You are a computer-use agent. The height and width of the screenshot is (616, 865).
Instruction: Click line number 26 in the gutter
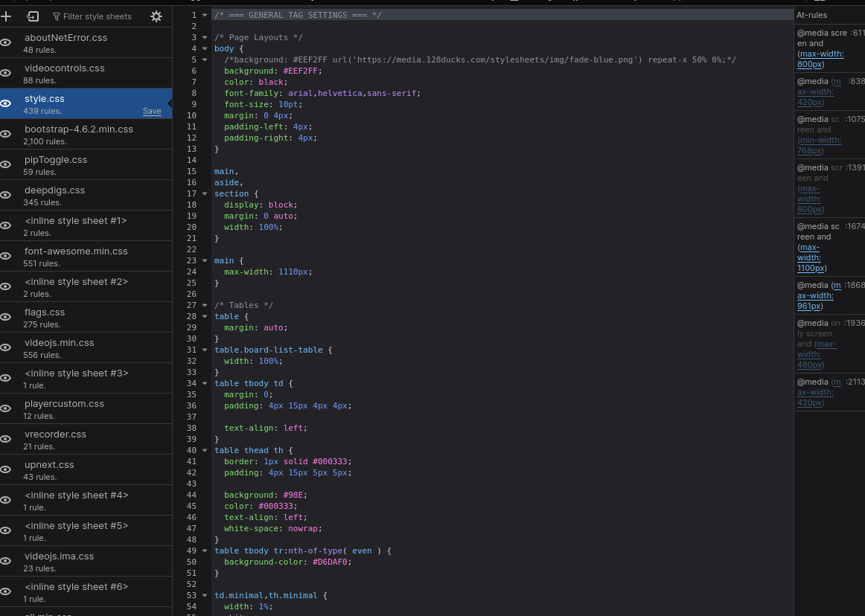[x=191, y=294]
